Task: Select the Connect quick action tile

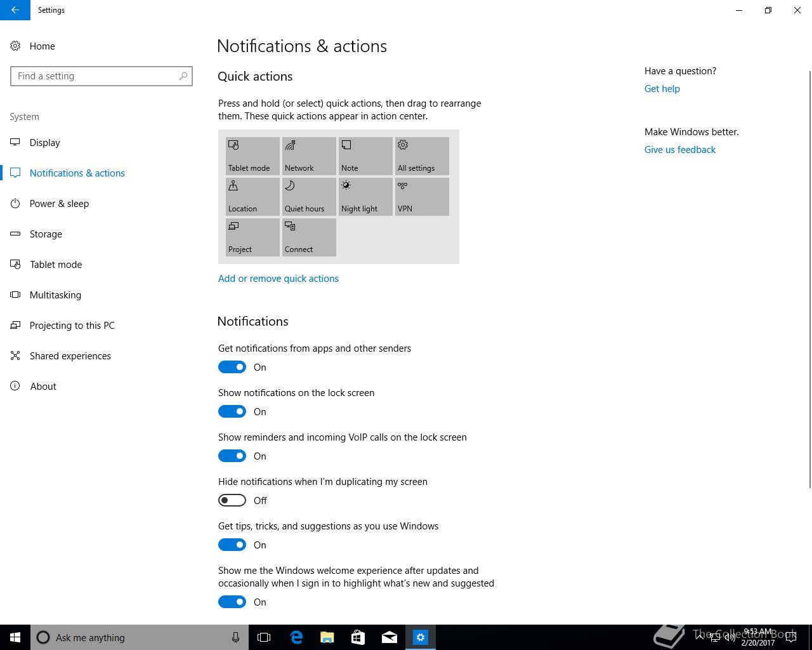Action: click(x=309, y=237)
